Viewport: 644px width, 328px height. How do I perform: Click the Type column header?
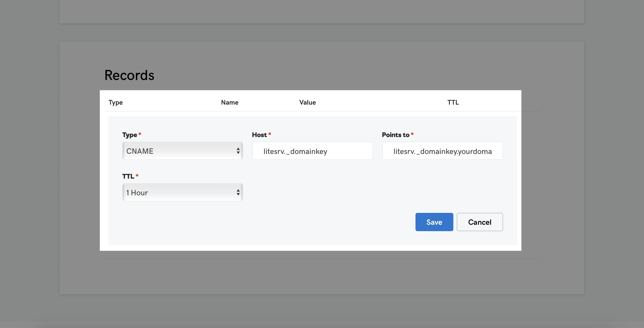coord(115,102)
